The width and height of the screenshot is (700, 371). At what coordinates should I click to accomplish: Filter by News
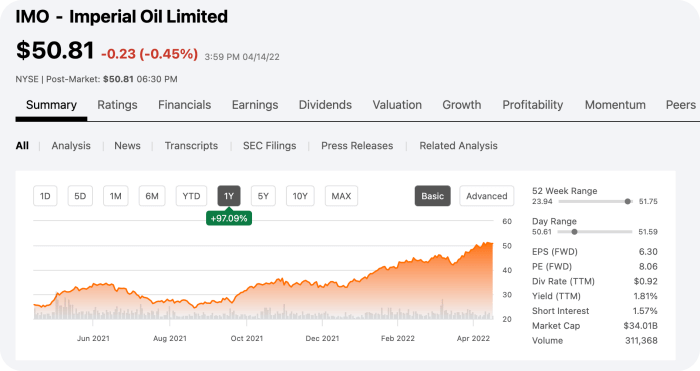pos(127,146)
